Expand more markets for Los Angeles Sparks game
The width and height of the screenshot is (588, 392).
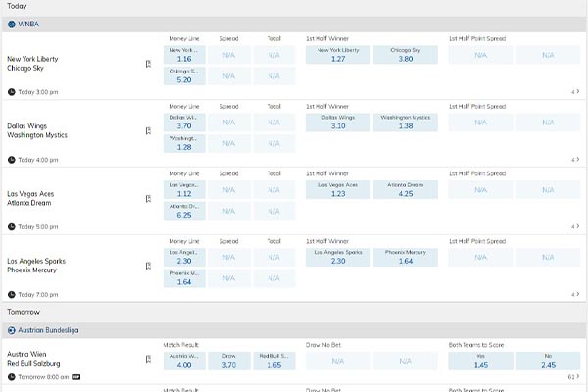coord(575,294)
